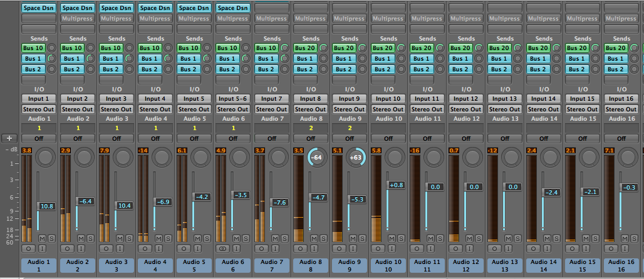Open Stereo Out output menu on Audio 10
644x279 pixels.
click(x=388, y=109)
